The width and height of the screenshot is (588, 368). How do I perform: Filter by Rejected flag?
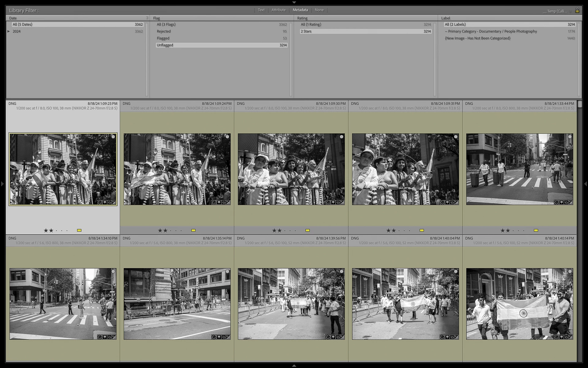[x=164, y=31]
